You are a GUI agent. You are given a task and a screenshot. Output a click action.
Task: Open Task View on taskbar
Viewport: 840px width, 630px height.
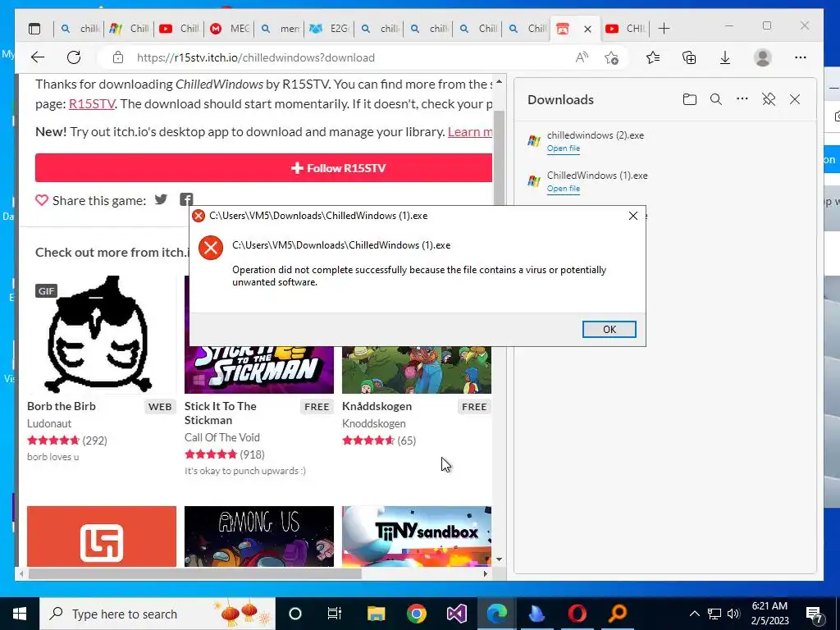point(335,614)
